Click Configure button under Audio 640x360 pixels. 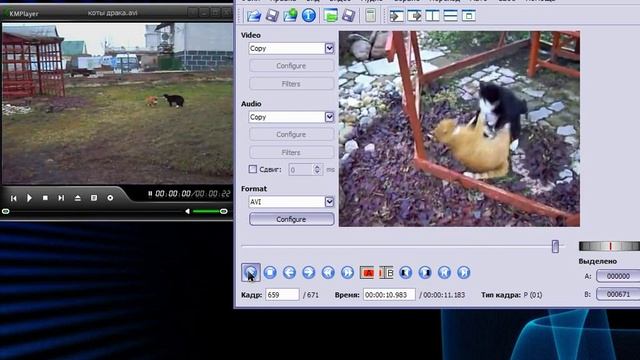click(291, 134)
